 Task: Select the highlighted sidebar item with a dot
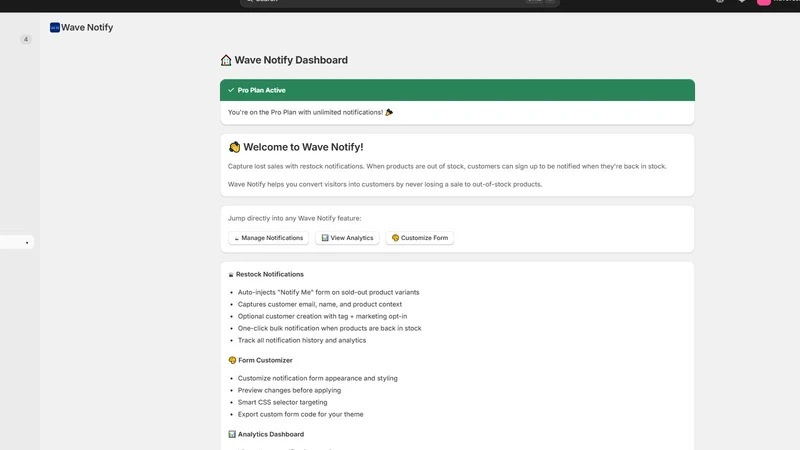(x=17, y=242)
